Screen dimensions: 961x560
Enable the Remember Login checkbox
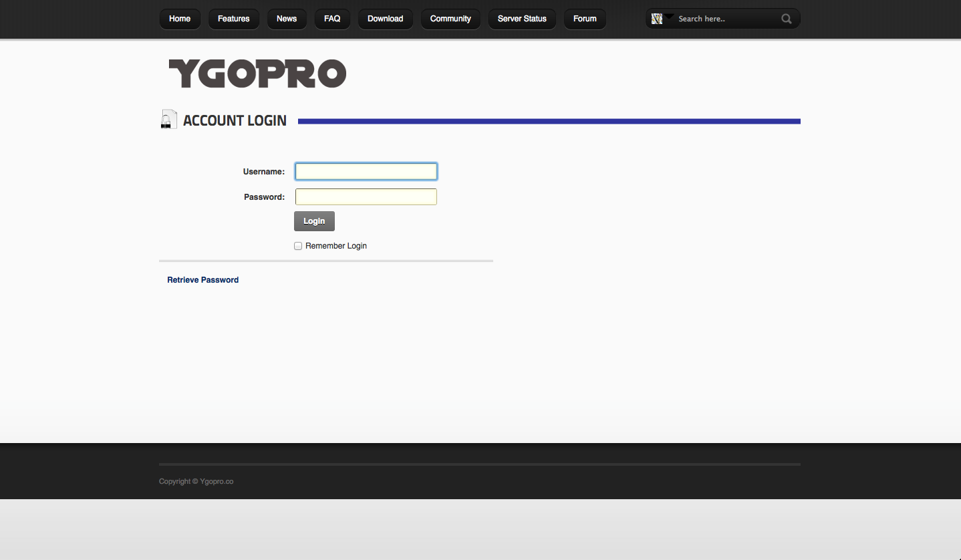[298, 246]
